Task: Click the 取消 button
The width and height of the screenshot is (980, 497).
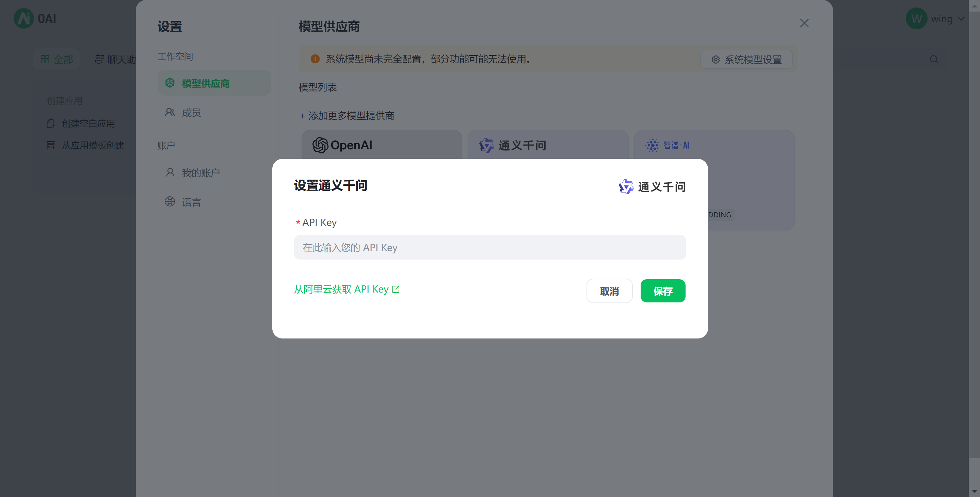Action: click(x=609, y=291)
